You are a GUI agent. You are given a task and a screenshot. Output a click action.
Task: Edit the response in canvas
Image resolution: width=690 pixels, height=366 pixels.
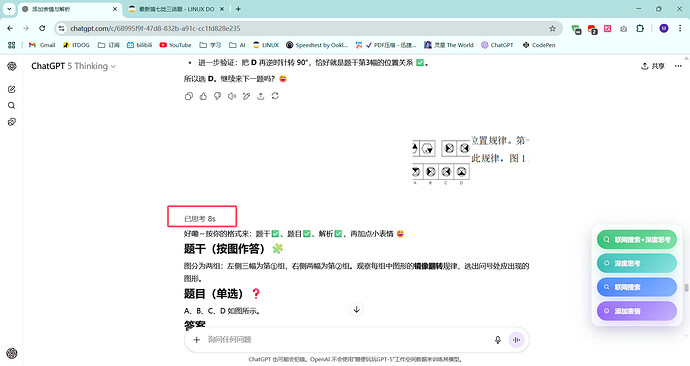coord(246,96)
